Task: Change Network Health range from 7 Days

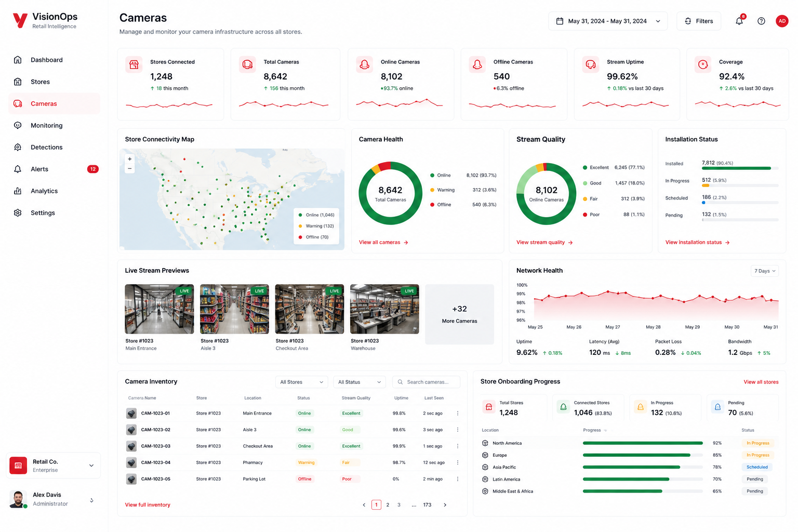Action: [765, 271]
